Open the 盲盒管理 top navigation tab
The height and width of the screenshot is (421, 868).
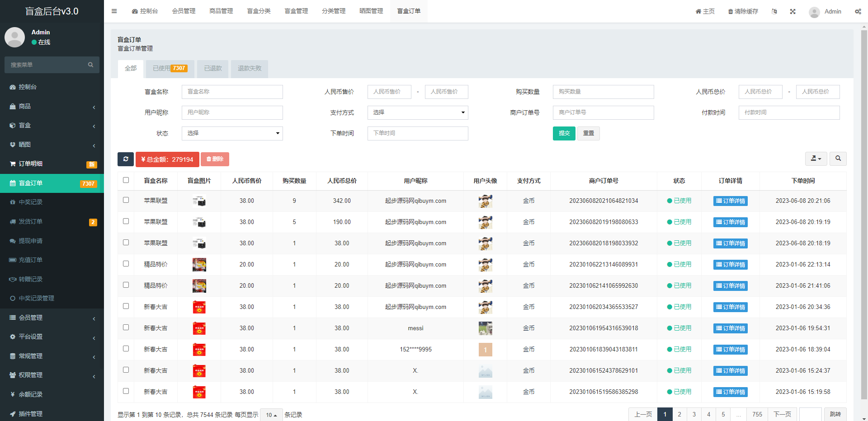[296, 11]
